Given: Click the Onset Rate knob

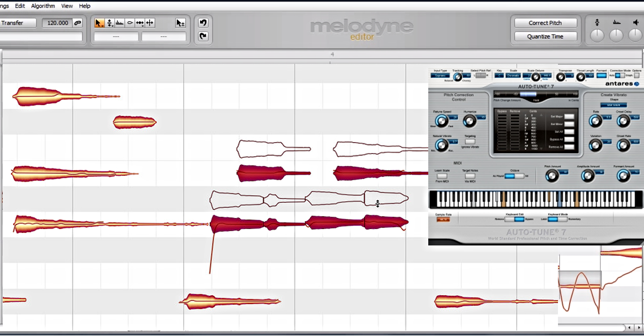Looking at the screenshot, I should coord(623,145).
